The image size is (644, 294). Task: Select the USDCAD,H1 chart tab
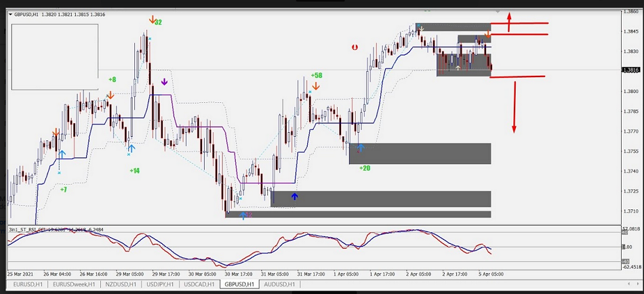(x=200, y=285)
